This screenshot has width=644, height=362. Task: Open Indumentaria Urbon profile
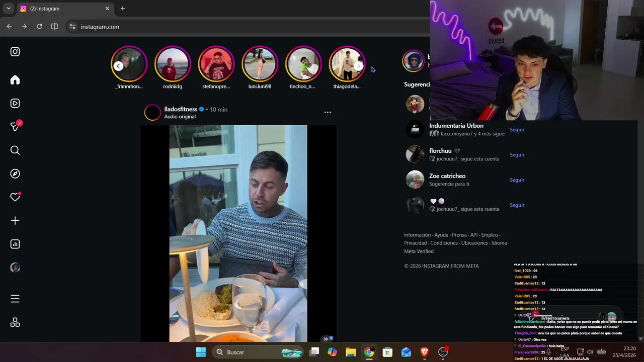coord(456,126)
